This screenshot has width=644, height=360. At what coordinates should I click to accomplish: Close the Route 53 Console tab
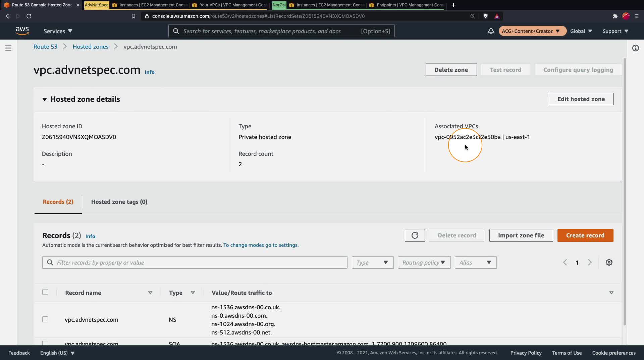[x=78, y=5]
